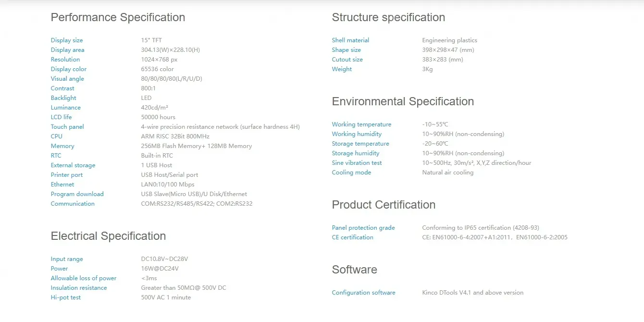Click the Sine vibration test label
Screen dimensions: 644x322
tap(357, 163)
